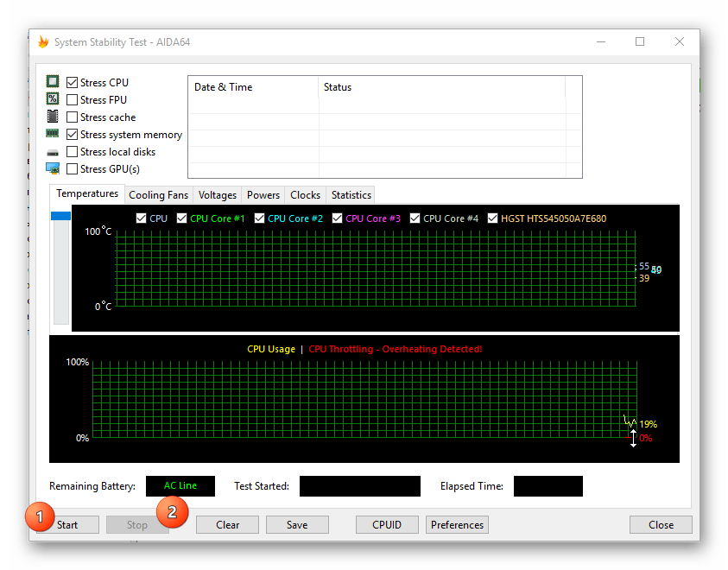Enable Stress GPU(s) checkbox
Screen dimensions: 728x570
pos(72,169)
